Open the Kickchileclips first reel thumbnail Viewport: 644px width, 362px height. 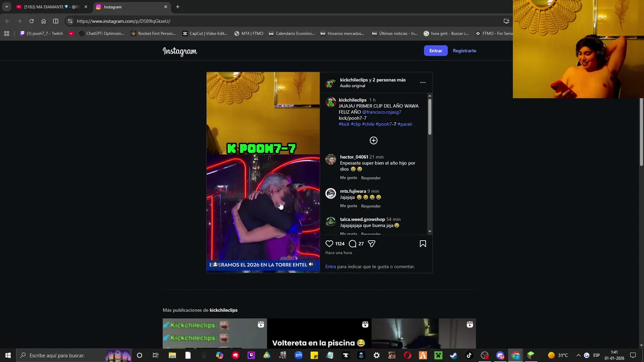(214, 333)
